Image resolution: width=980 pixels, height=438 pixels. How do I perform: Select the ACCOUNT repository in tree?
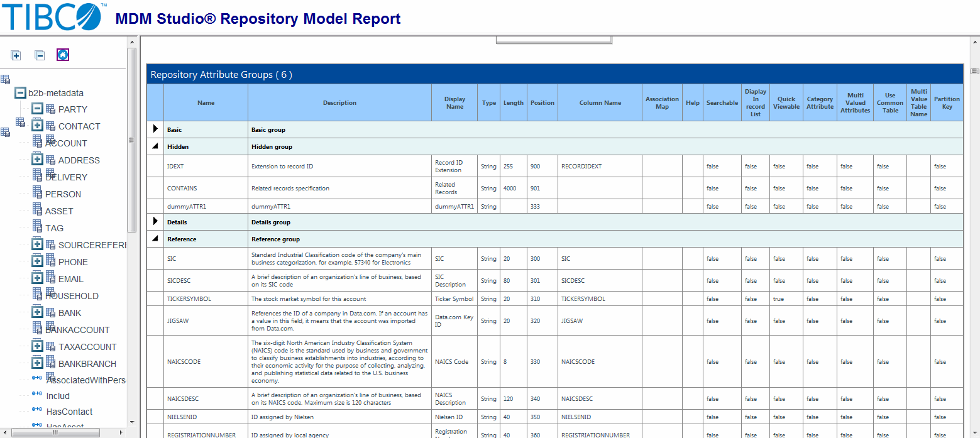point(66,143)
